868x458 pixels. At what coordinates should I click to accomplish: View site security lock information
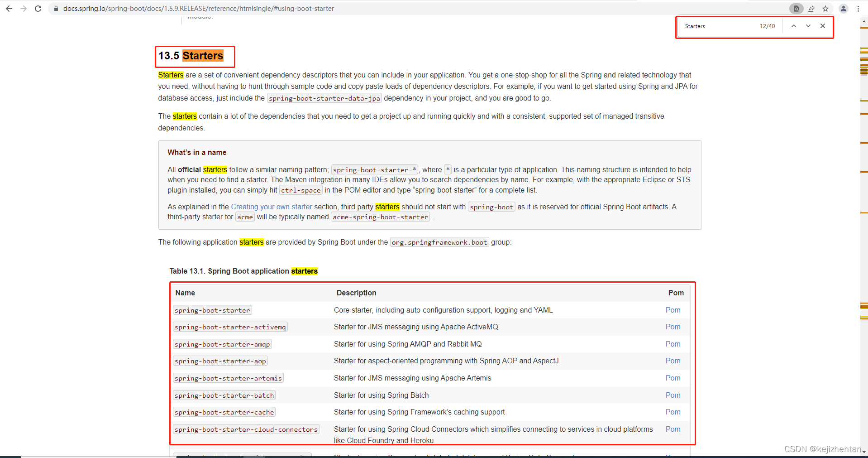(x=56, y=9)
